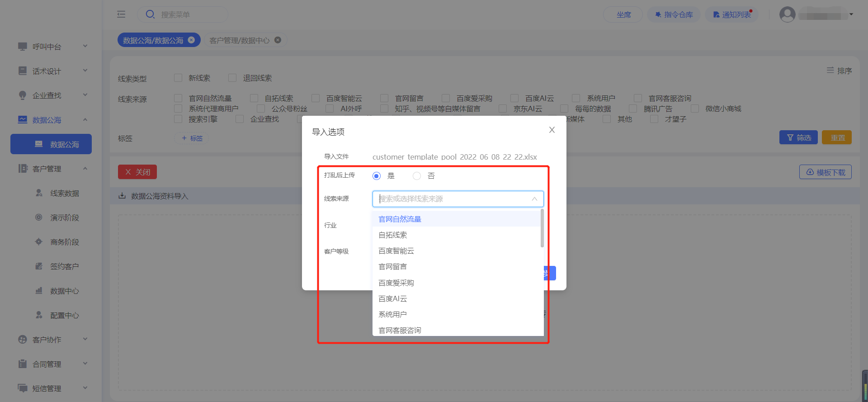Click the user avatar icon
This screenshot has height=402, width=868.
point(788,14)
